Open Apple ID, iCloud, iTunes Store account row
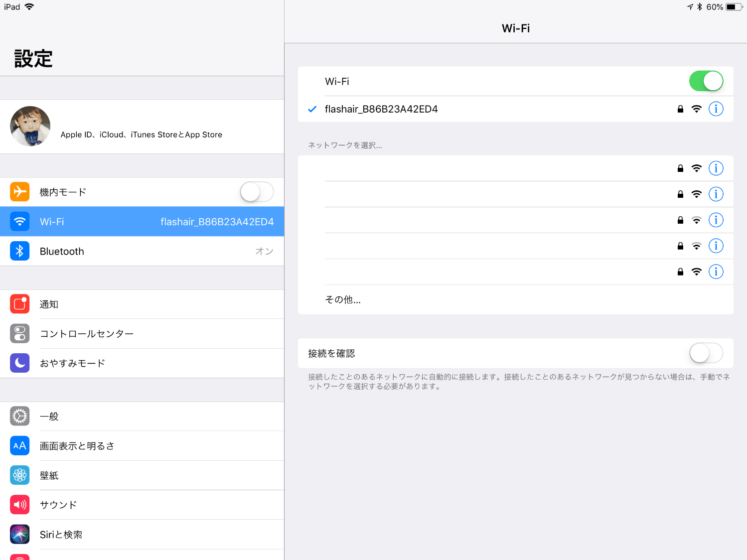This screenshot has width=747, height=560. pos(142,127)
